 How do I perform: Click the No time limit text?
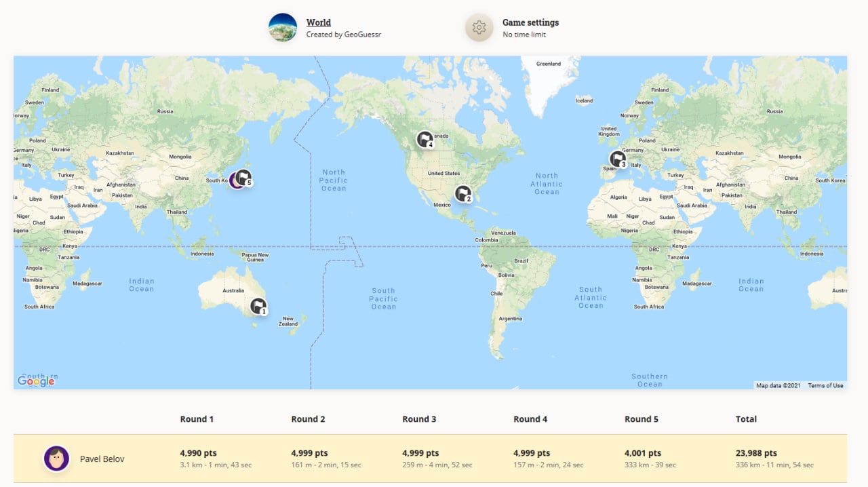pos(524,35)
